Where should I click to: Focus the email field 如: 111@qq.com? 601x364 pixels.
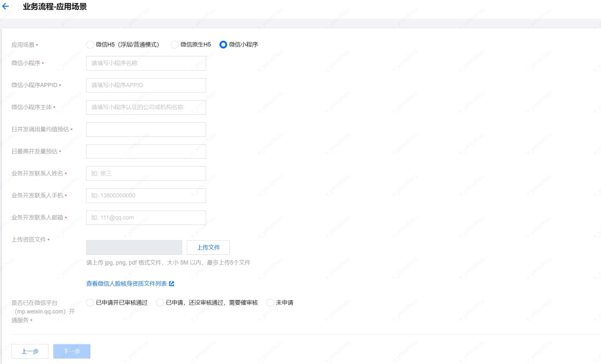[146, 218]
